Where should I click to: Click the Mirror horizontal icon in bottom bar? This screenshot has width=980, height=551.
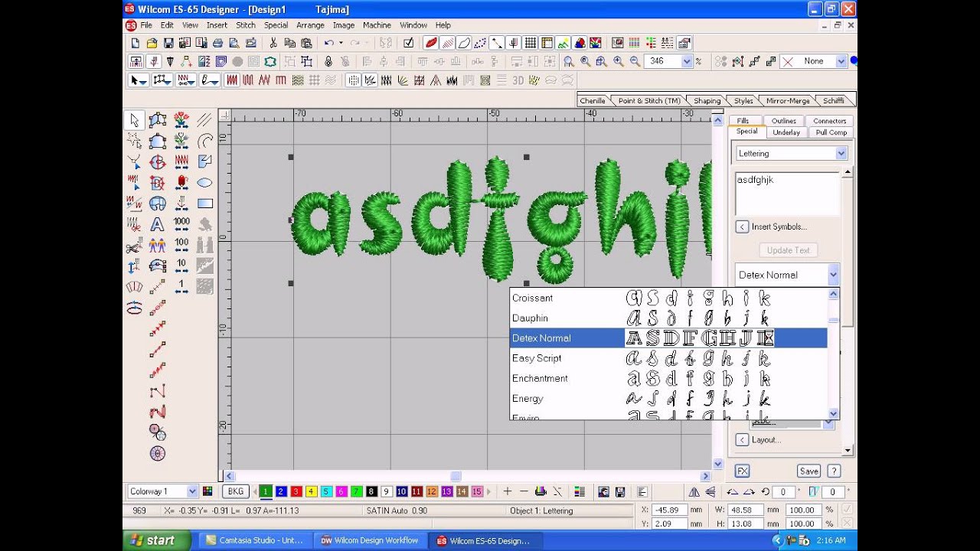tap(694, 492)
